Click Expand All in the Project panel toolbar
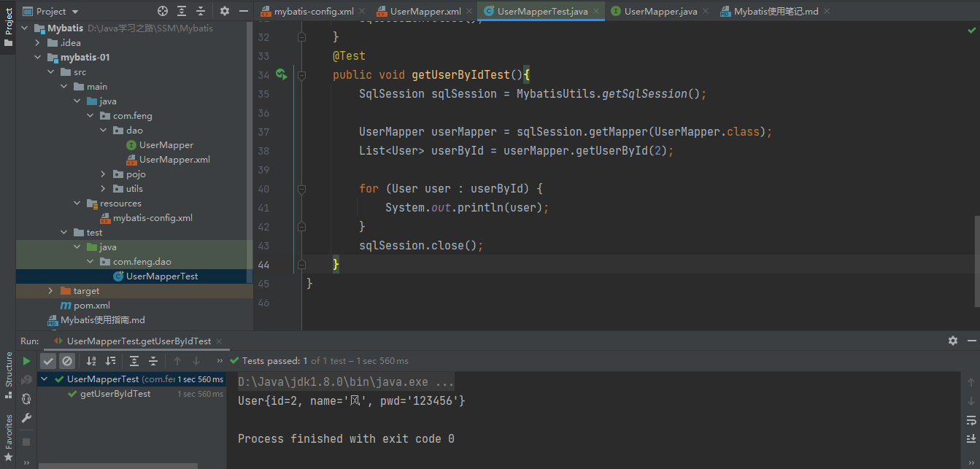 coord(182,11)
